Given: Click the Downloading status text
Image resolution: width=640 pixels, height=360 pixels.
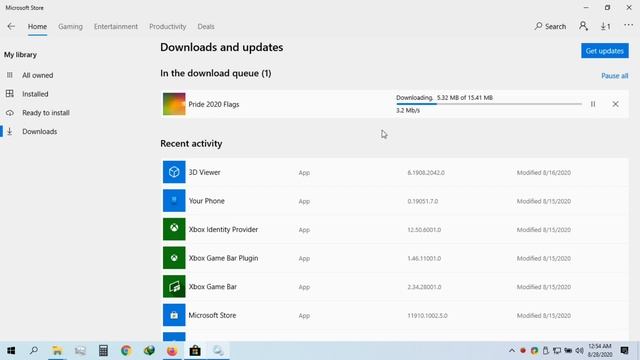Looking at the screenshot, I should tap(414, 98).
